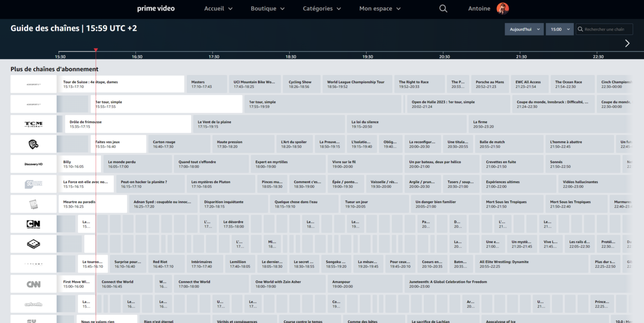Viewport: 644px width, 323px height.
Task: Open Un par bateau, deux par hélico
Action: [442, 164]
